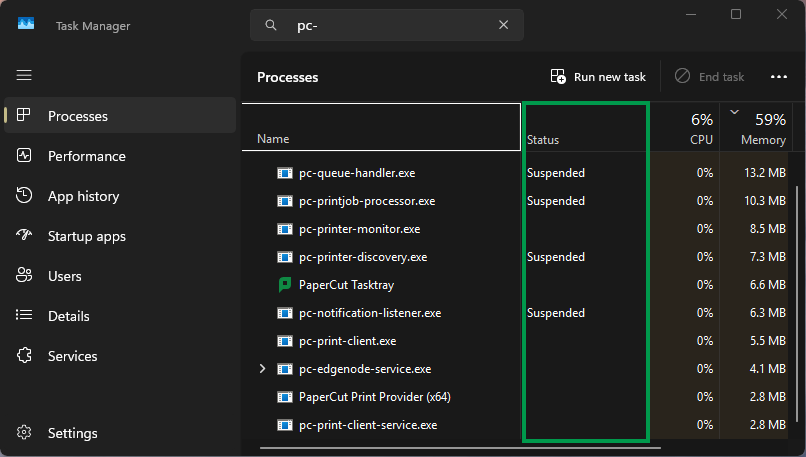Clear the search box text
The width and height of the screenshot is (806, 457).
point(503,25)
